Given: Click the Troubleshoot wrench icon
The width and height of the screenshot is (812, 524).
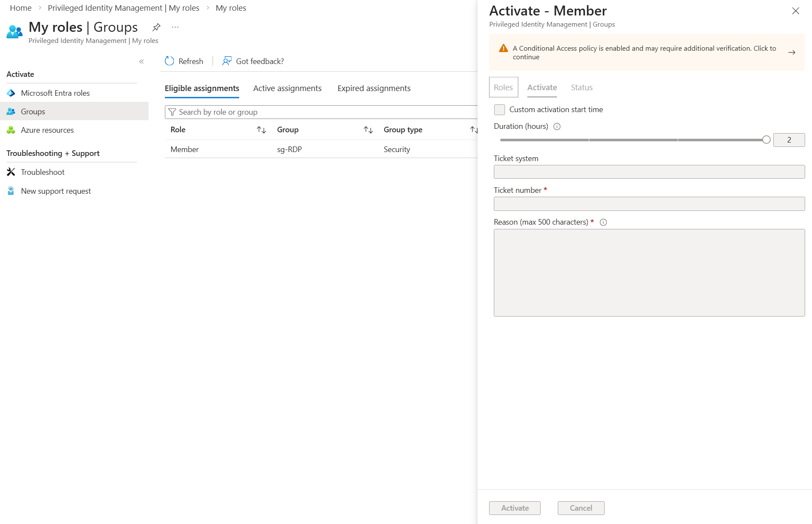Looking at the screenshot, I should 11,172.
